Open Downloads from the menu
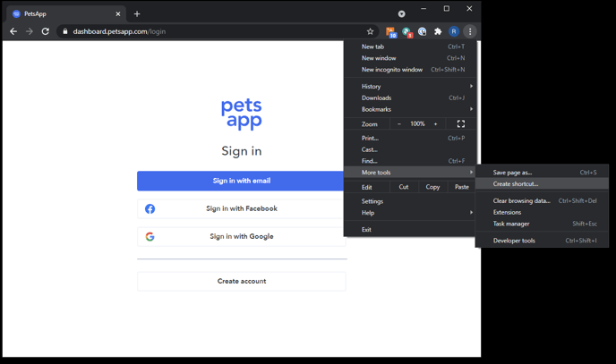 [410, 97]
